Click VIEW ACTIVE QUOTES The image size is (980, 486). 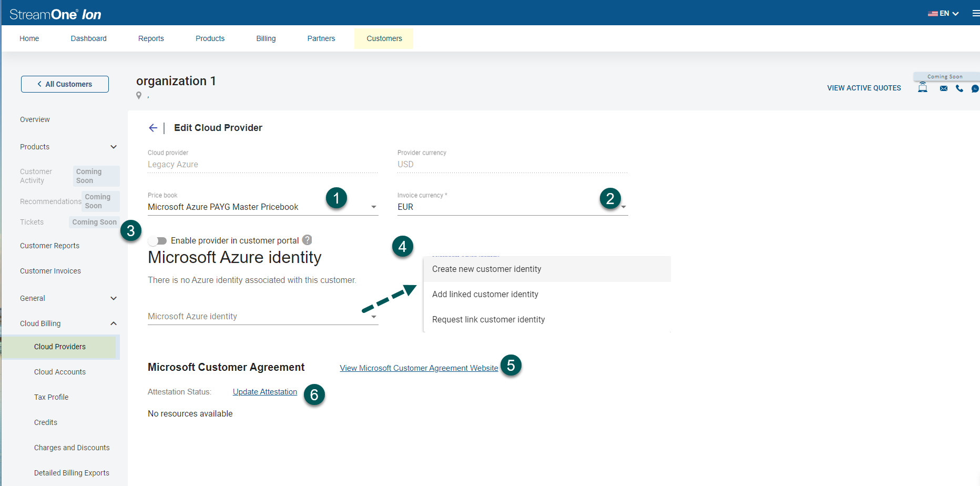tap(864, 88)
